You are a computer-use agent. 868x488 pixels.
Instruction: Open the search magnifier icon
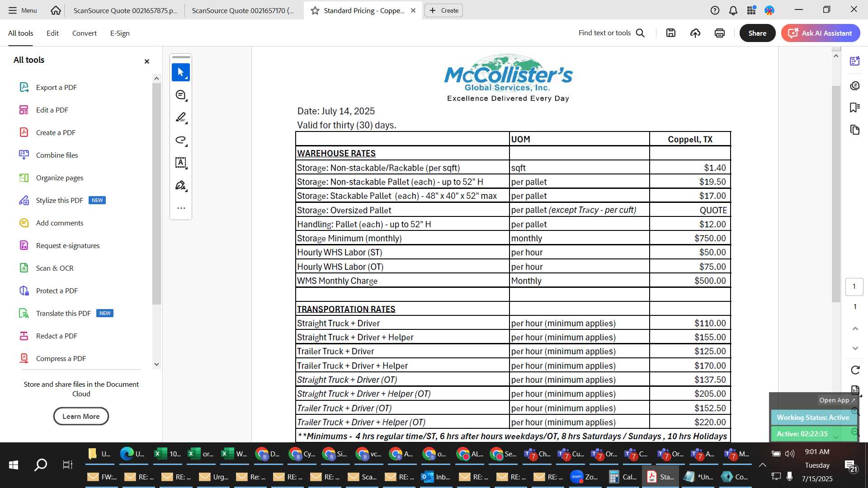click(x=640, y=33)
